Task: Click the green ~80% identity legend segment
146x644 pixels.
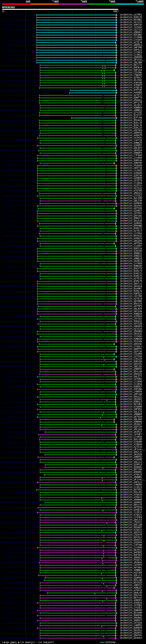Action: tap(101, 4)
